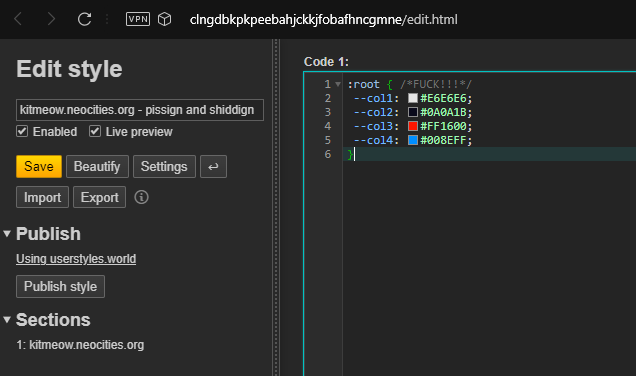Click the comment on line 1
636x376 pixels.
pyautogui.click(x=436, y=84)
